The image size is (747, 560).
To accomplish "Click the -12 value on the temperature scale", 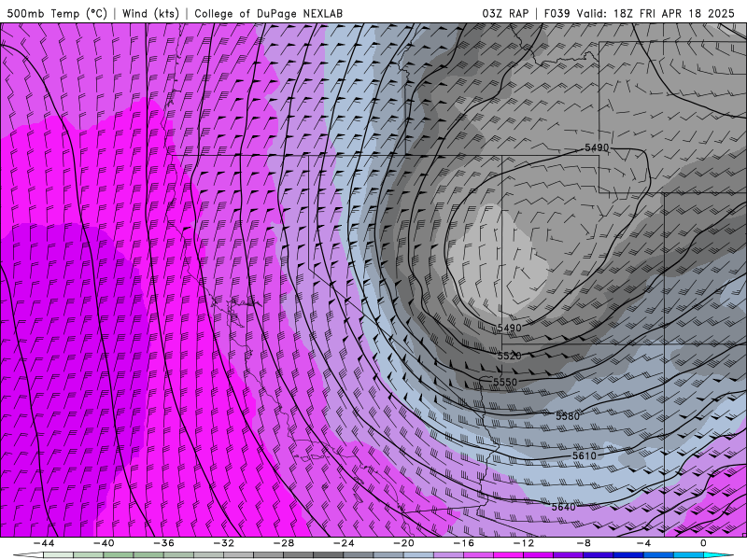I will click(x=524, y=543).
